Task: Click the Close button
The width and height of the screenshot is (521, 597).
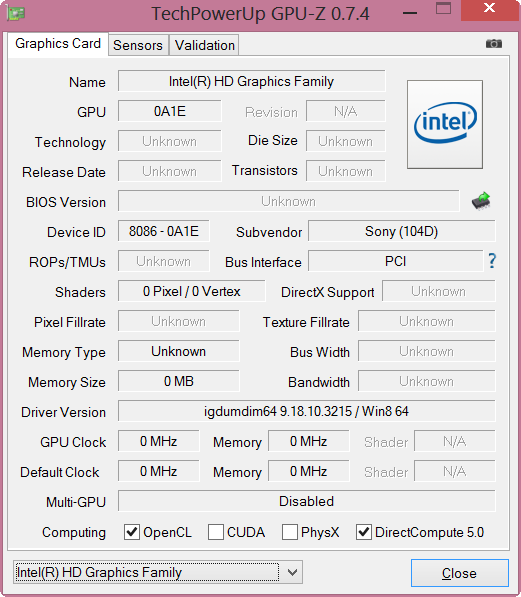Action: pos(460,573)
